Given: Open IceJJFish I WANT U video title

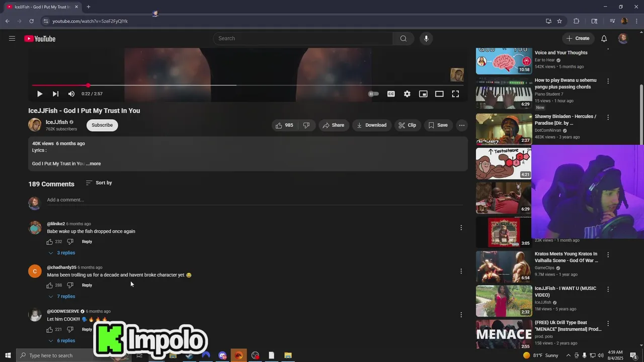Looking at the screenshot, I should (566, 292).
